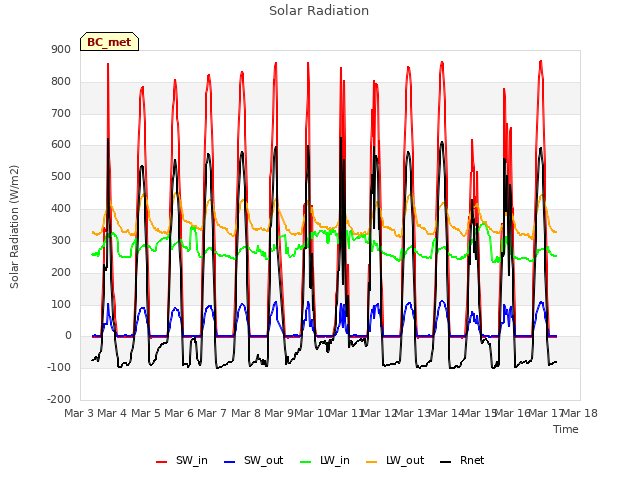Click the green LW_in legend line swatch
Image resolution: width=640 pixels, height=480 pixels.
pos(306,462)
